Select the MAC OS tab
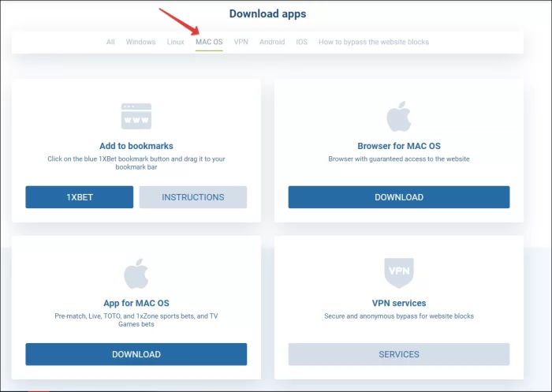552x392 pixels. click(209, 42)
